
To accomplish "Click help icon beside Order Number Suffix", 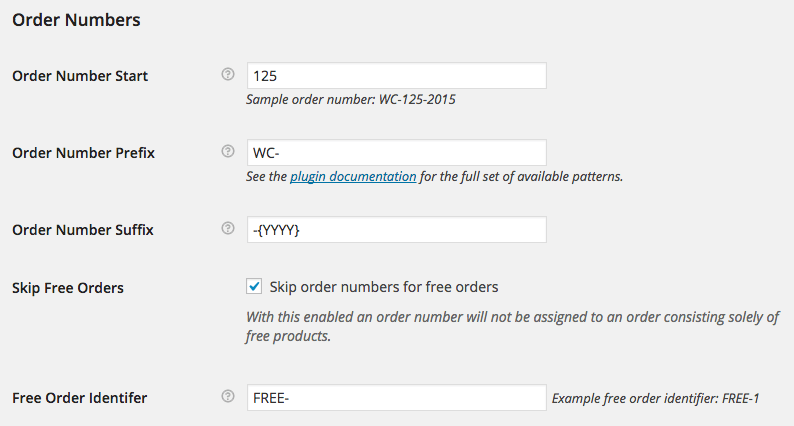I will 227,229.
